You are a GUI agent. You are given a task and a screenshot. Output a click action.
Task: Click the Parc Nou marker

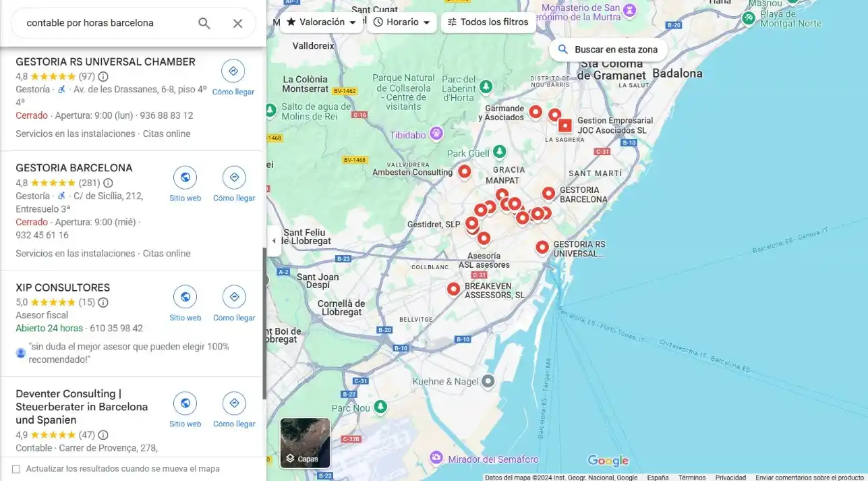[381, 407]
